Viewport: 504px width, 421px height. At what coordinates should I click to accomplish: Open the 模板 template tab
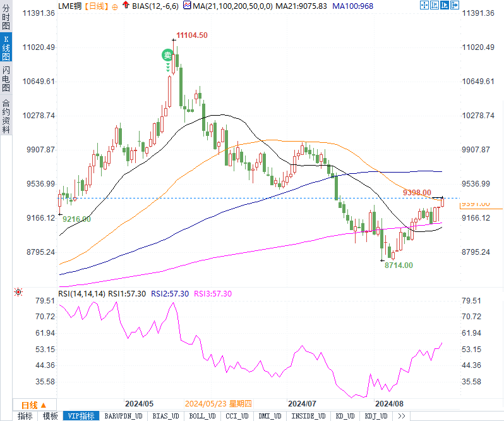(x=50, y=416)
